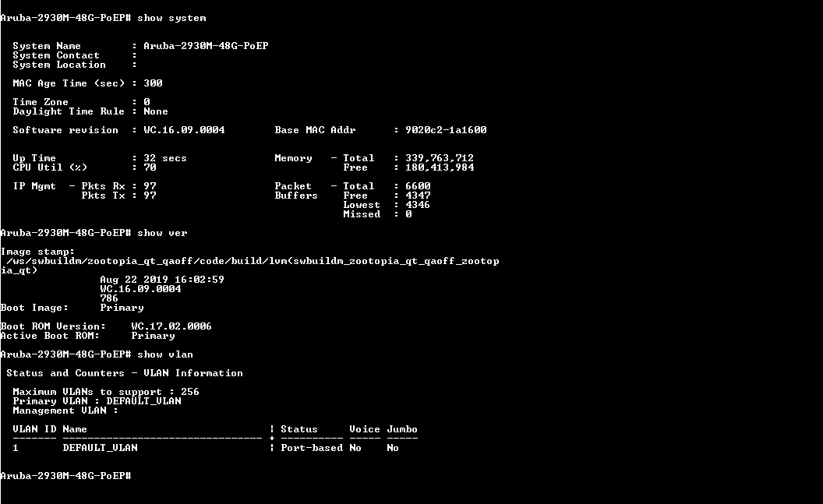
Task: Click Port-based status of DEFAULT_VLAN
Action: (312, 449)
